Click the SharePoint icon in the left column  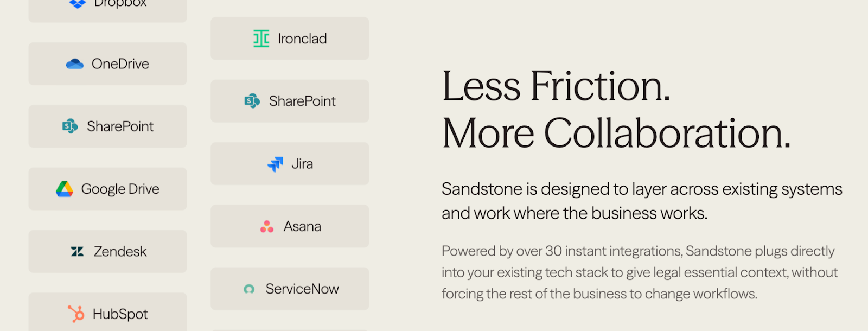point(70,126)
